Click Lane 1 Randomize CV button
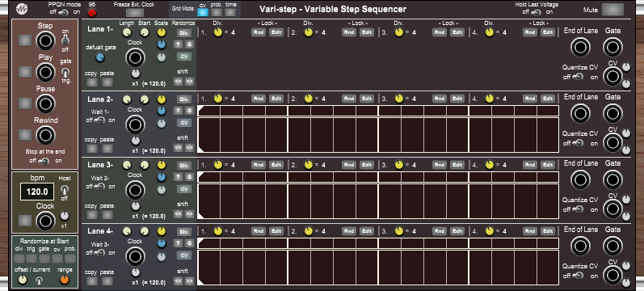The height and width of the screenshot is (291, 644). [184, 57]
